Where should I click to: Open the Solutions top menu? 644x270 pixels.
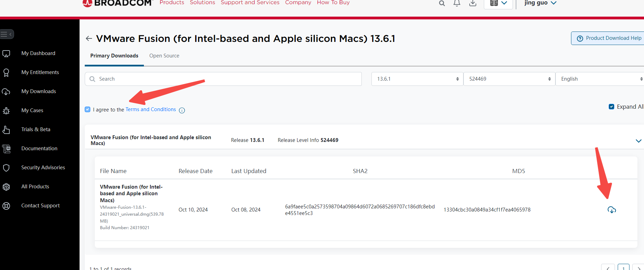(x=202, y=2)
